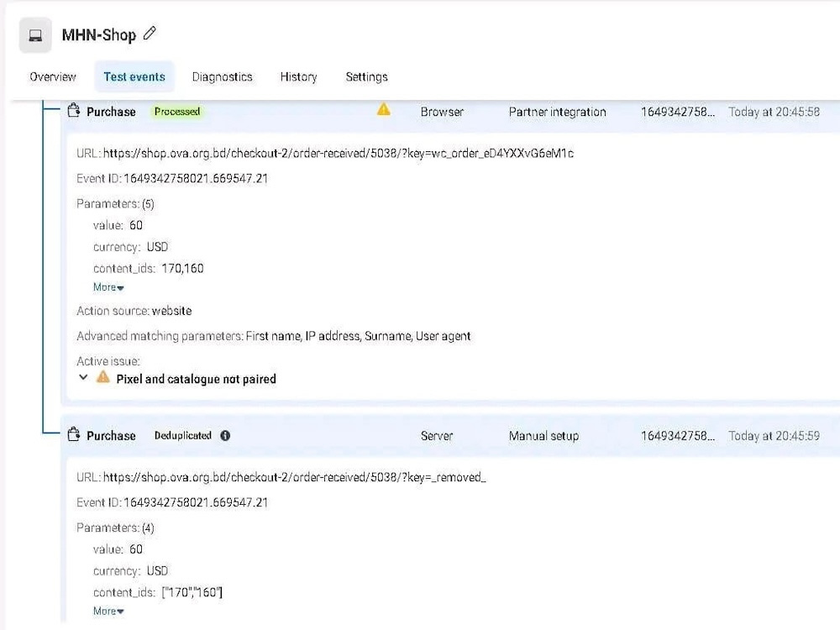
Task: Open the Diagnostics tab
Action: [223, 76]
